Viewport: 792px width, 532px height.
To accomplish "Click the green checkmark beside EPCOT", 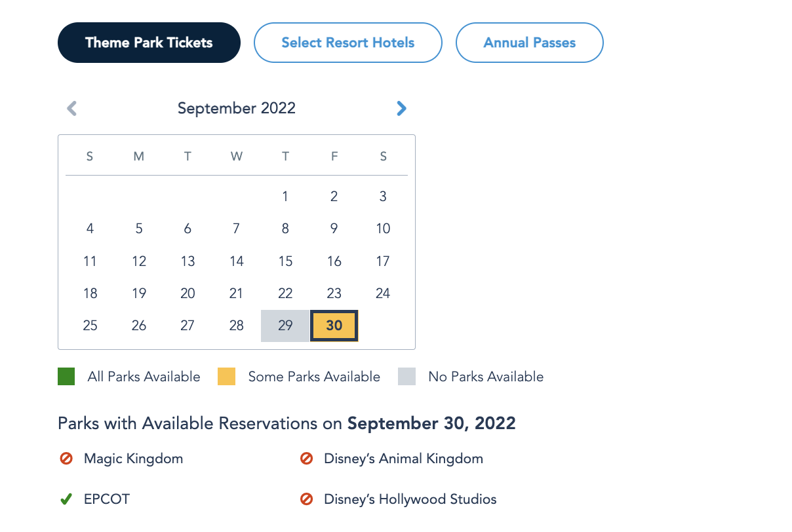I will click(x=66, y=499).
